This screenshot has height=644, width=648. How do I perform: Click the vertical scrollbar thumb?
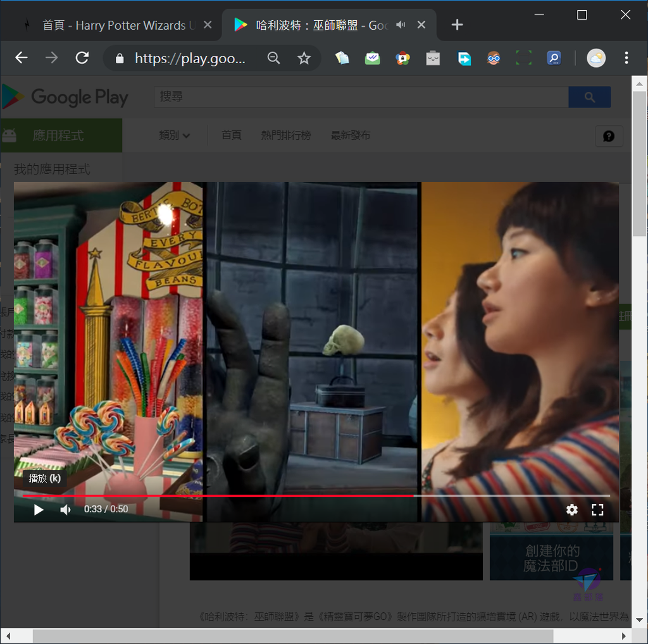(x=639, y=163)
